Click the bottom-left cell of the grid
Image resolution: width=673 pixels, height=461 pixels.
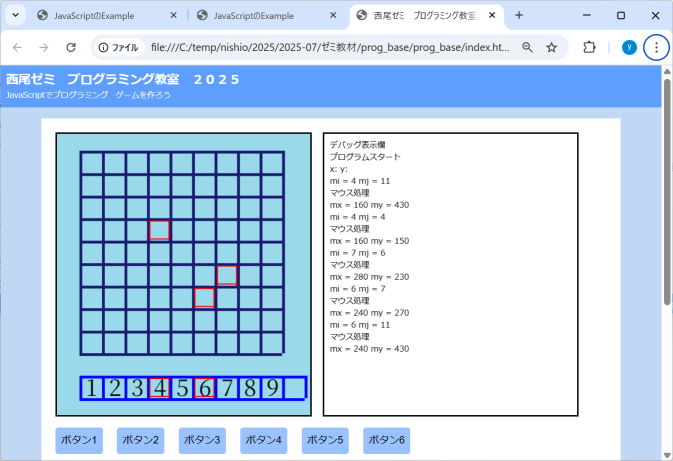pos(92,343)
